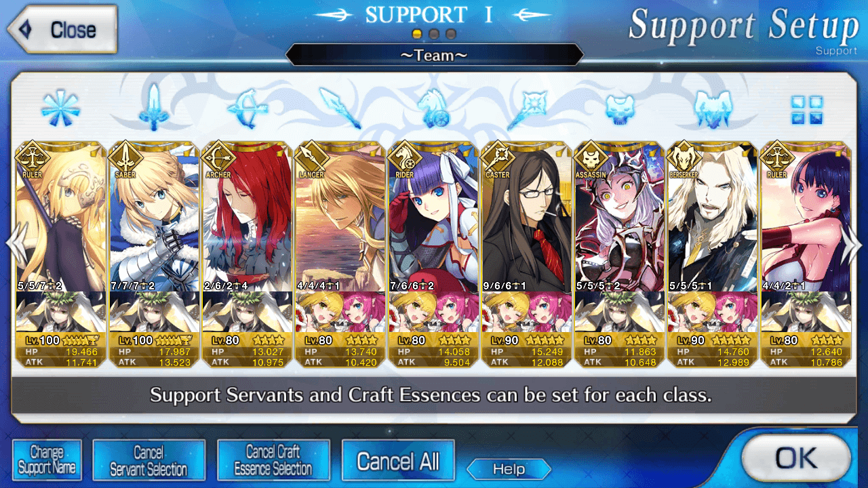Open the Help link
868x488 pixels.
tap(509, 469)
